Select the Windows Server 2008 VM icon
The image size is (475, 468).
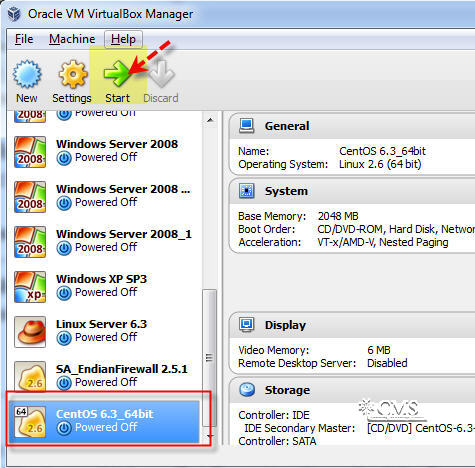coord(30,152)
